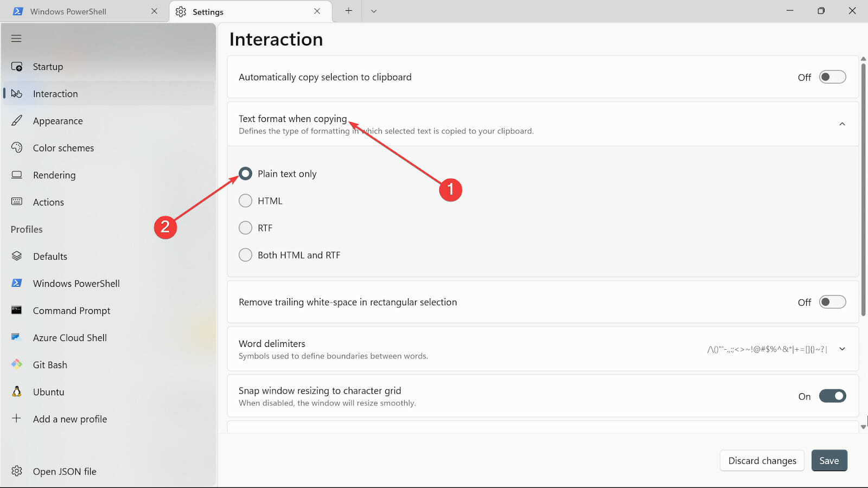Viewport: 868px width, 488px height.
Task: Click the scrollbar down arrow
Action: pyautogui.click(x=863, y=427)
